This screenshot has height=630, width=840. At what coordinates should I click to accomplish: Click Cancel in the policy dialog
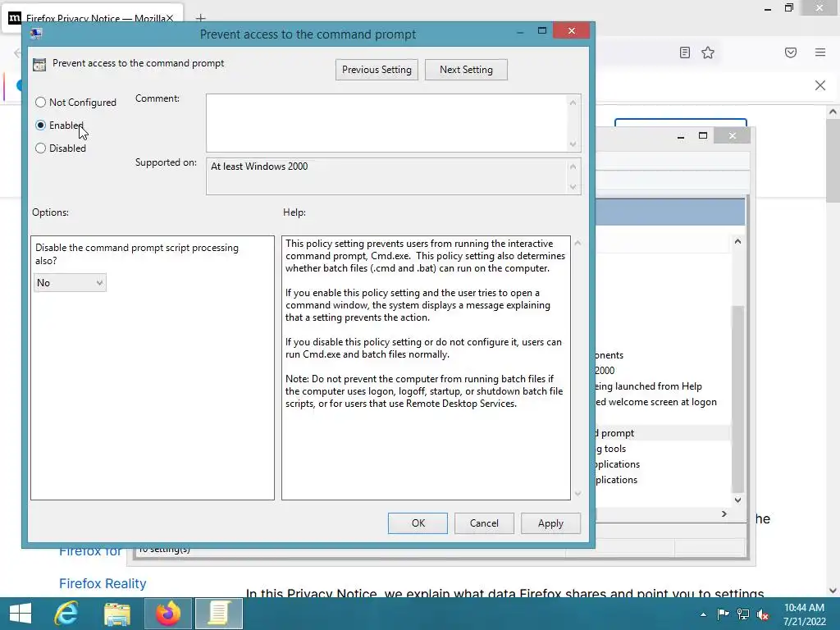pos(484,523)
